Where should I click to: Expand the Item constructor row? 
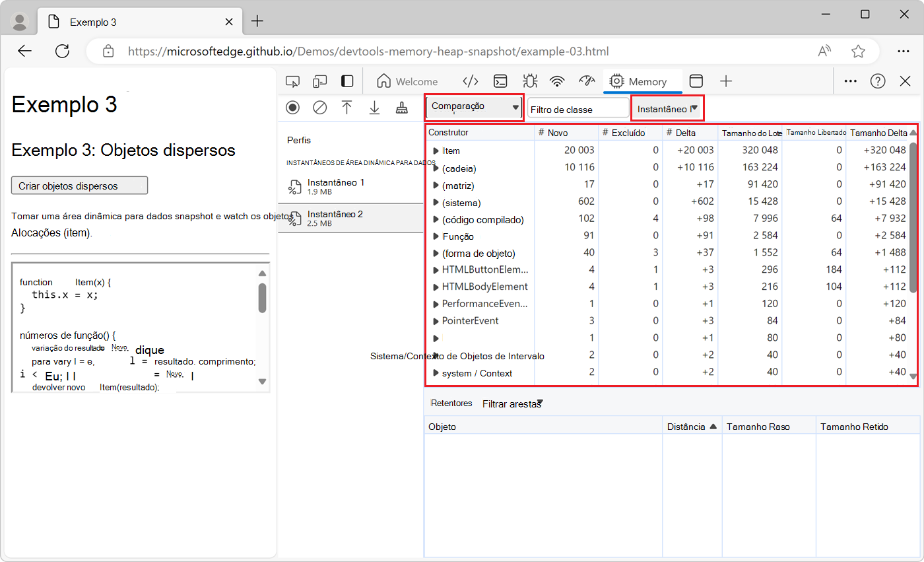[436, 151]
